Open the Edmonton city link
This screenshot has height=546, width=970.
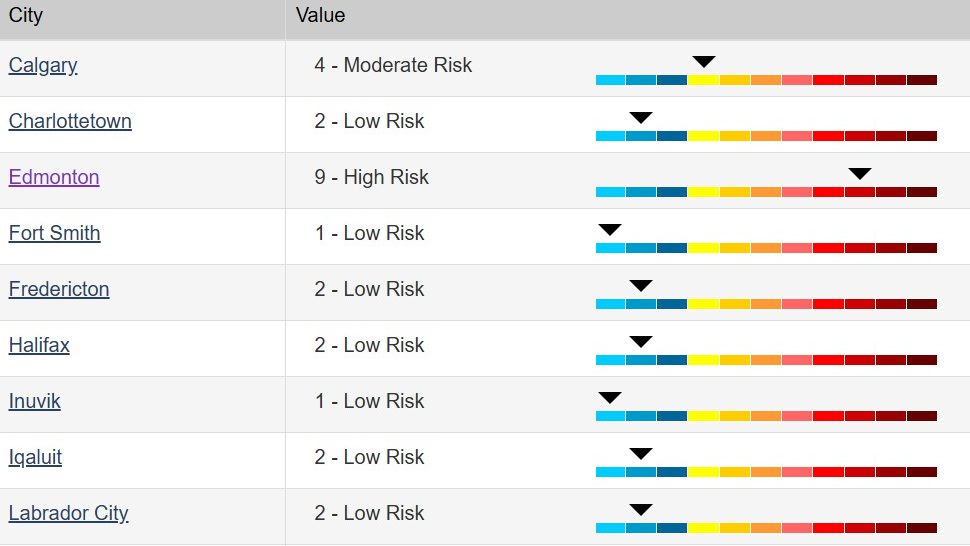pos(54,178)
